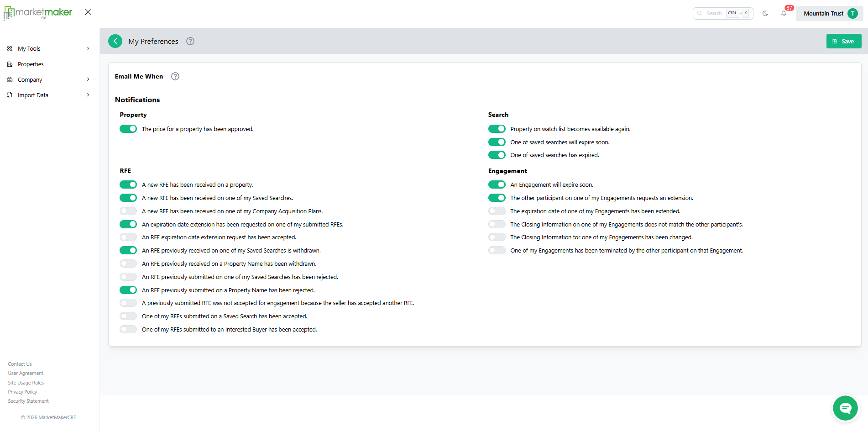Click the green back arrow button

(x=115, y=41)
